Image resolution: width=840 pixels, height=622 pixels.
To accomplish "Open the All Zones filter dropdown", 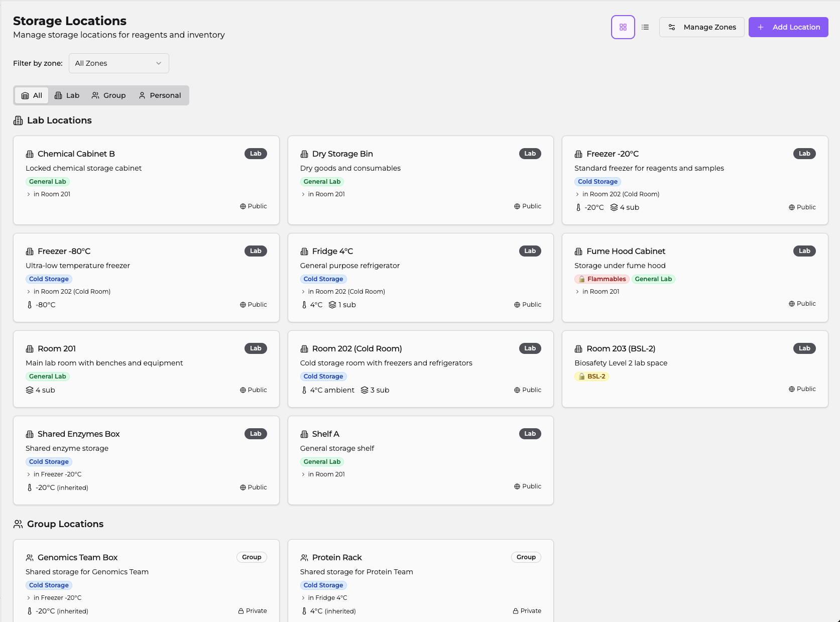I will (118, 63).
